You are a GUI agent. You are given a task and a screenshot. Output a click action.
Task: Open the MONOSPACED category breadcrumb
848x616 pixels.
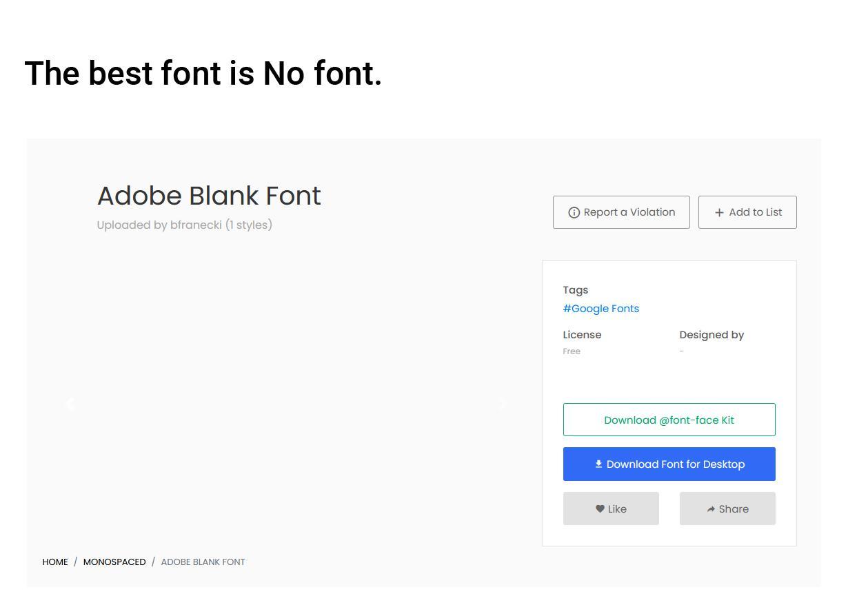(114, 562)
